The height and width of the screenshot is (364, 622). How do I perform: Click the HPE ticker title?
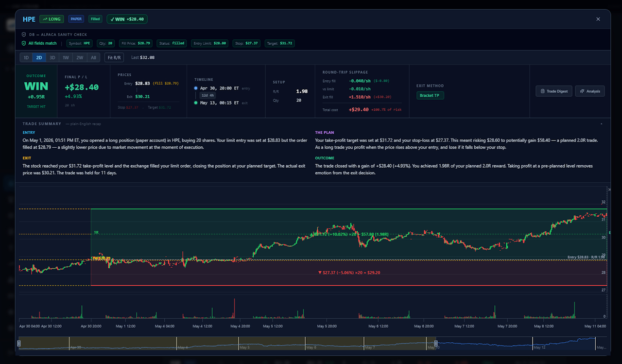pos(29,19)
